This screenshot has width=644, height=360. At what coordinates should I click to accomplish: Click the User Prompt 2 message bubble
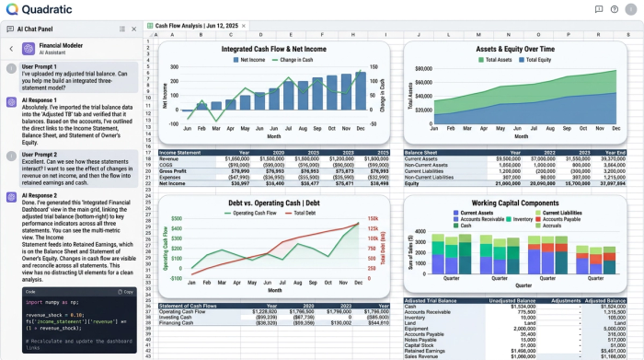(78, 168)
